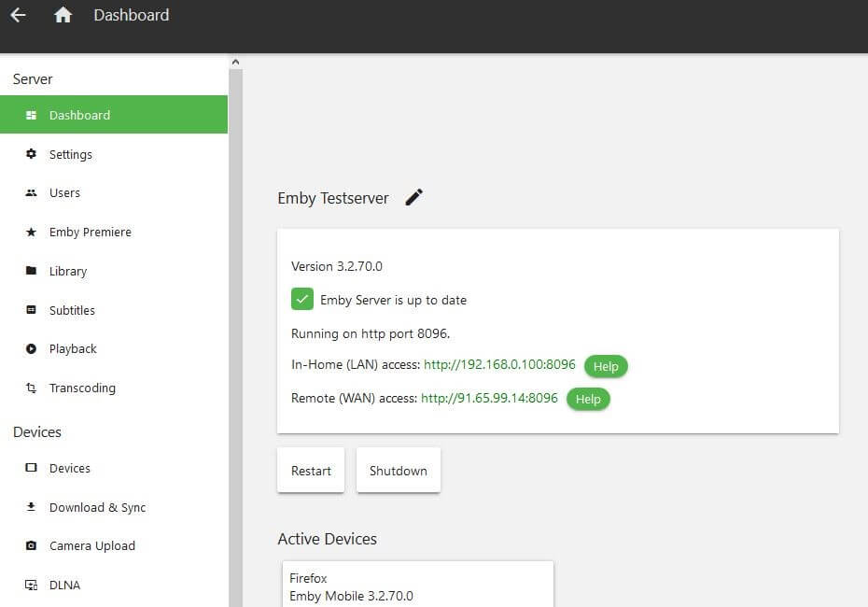Open Playback settings page
This screenshot has height=607, width=868.
point(114,349)
